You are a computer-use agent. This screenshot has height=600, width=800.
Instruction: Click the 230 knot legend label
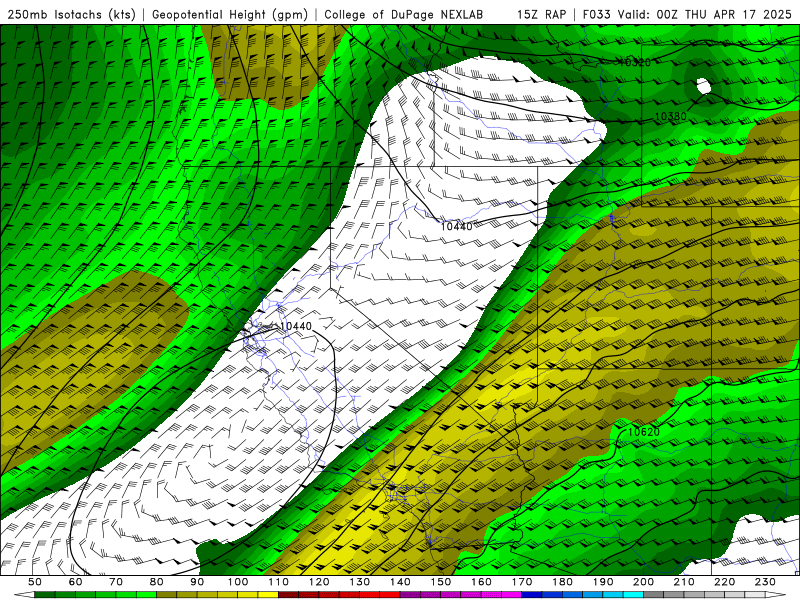pos(765,582)
